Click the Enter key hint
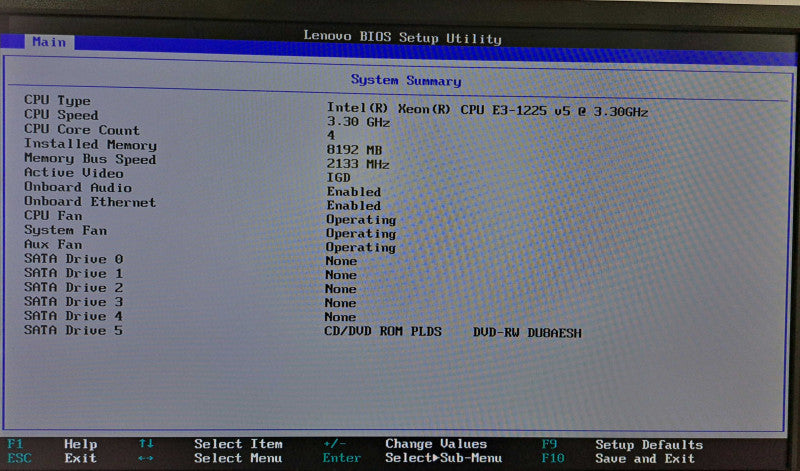 click(341, 458)
